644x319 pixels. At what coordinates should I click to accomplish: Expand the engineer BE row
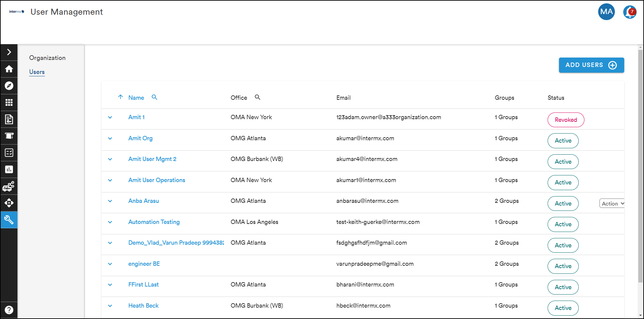coord(110,264)
